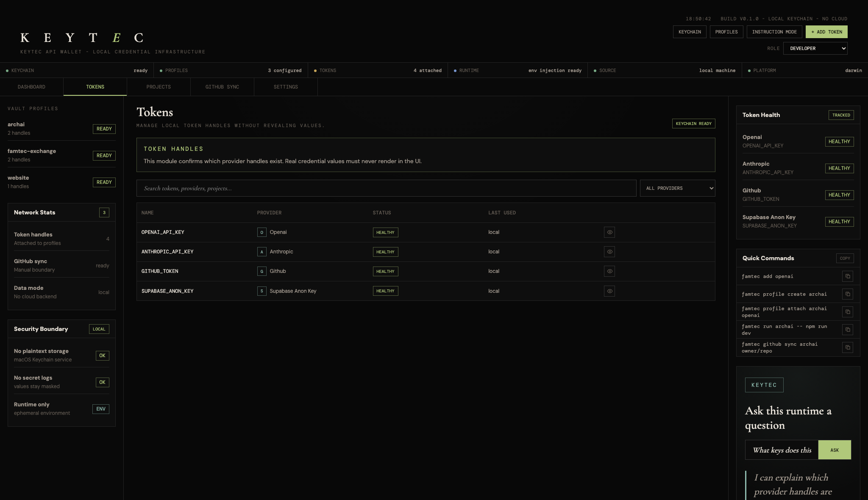Click the Ask button

835,450
